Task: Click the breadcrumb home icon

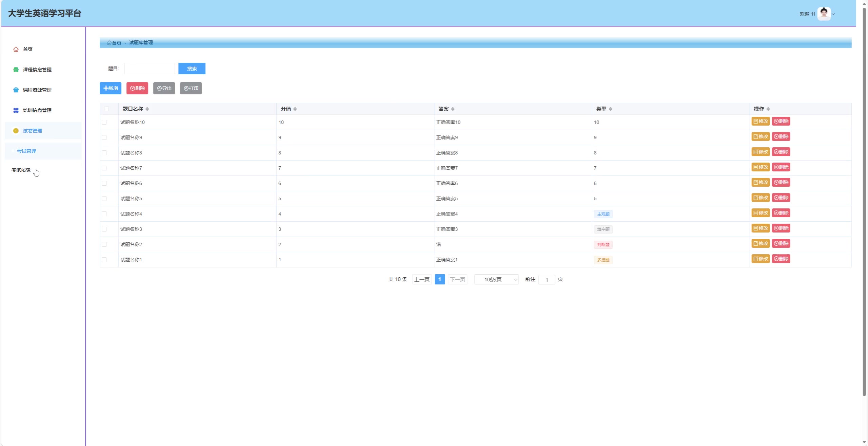Action: (x=109, y=43)
